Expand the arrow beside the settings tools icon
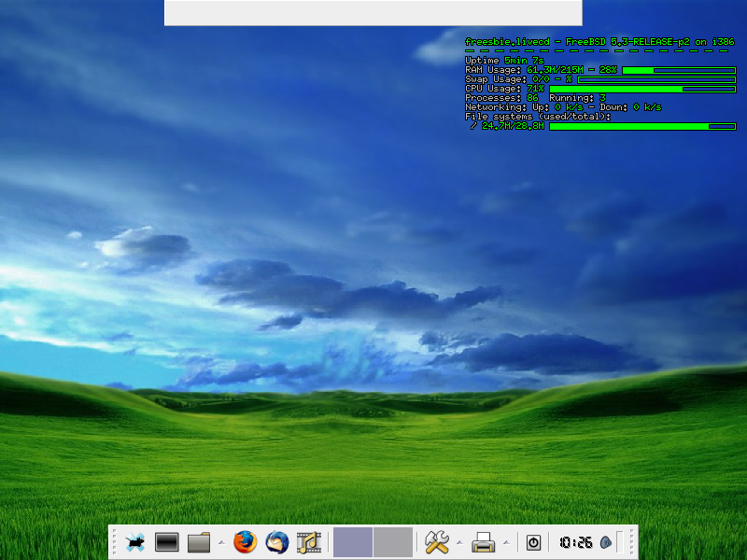747x560 pixels. click(459, 542)
